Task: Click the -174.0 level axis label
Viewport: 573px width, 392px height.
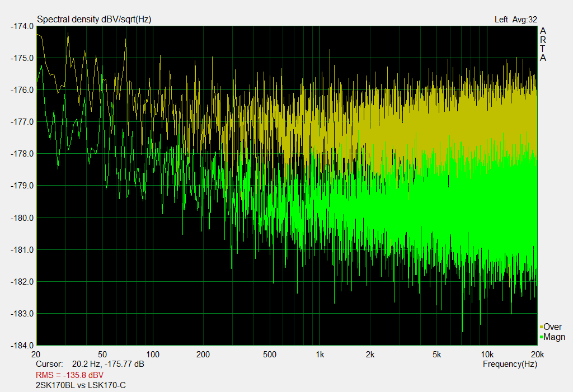Action: (22, 26)
